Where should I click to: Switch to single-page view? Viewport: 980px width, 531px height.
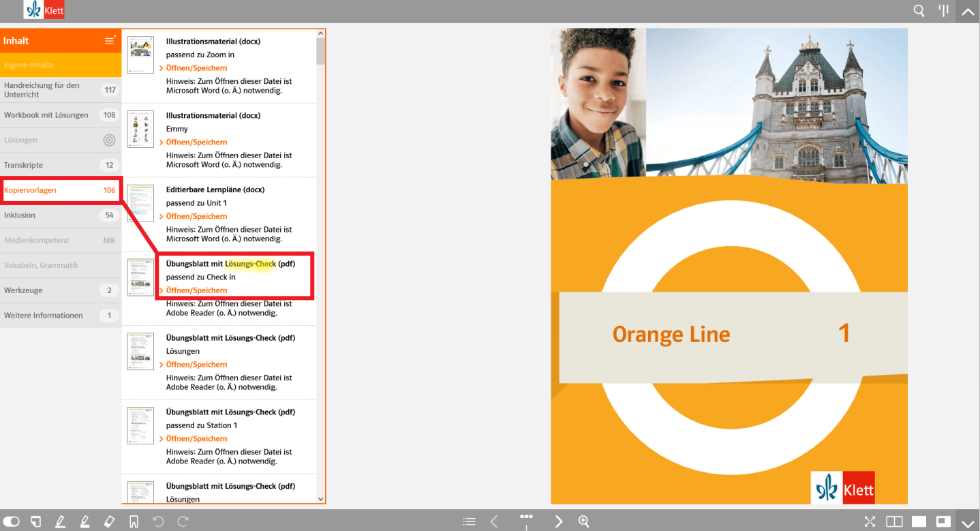(919, 521)
